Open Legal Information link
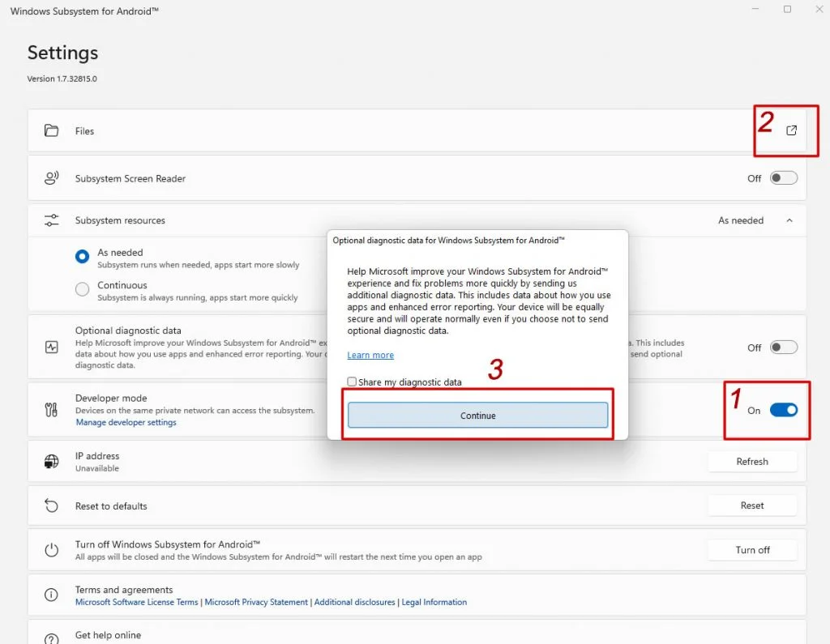 pyautogui.click(x=434, y=602)
